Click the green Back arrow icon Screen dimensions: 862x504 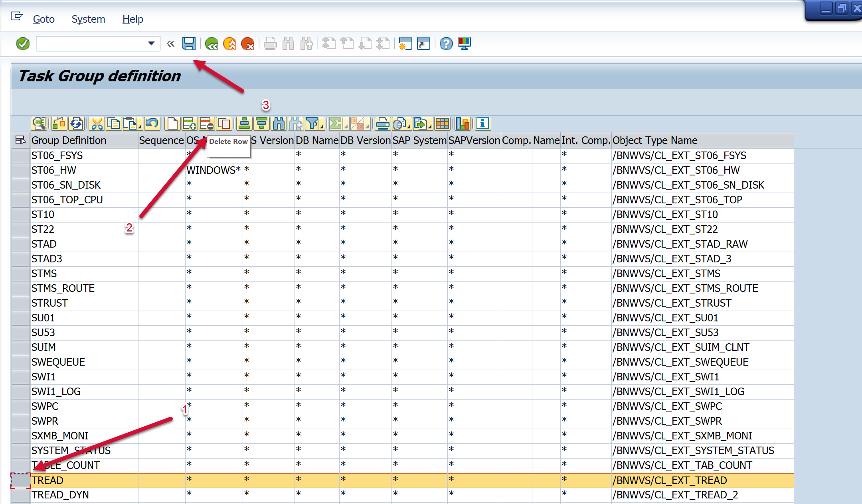[x=212, y=43]
